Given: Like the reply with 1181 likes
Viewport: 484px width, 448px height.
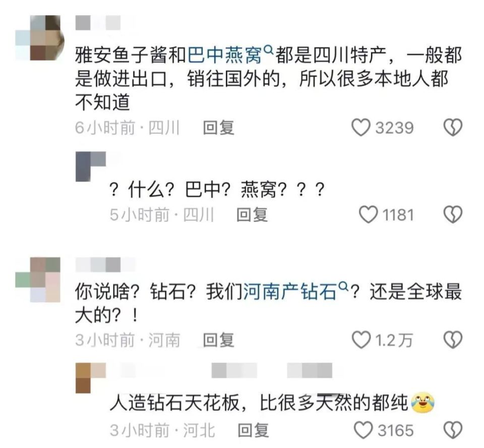Looking at the screenshot, I should pos(368,214).
